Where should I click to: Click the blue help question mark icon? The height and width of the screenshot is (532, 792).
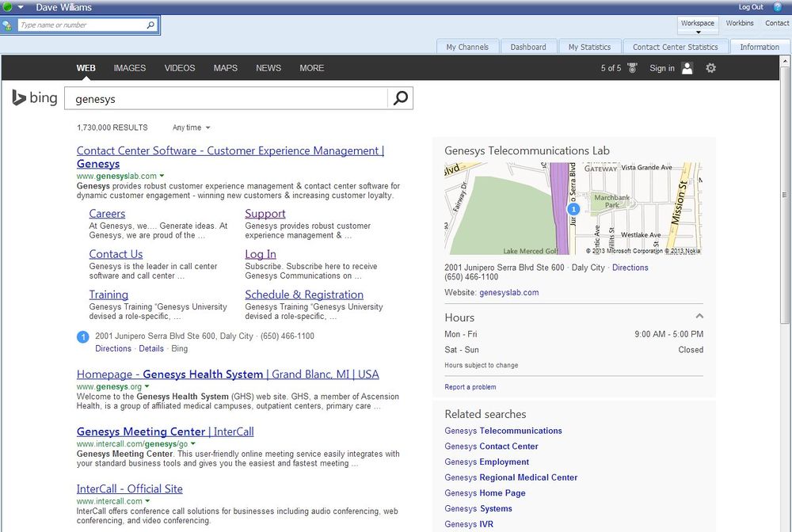pyautogui.click(x=777, y=7)
